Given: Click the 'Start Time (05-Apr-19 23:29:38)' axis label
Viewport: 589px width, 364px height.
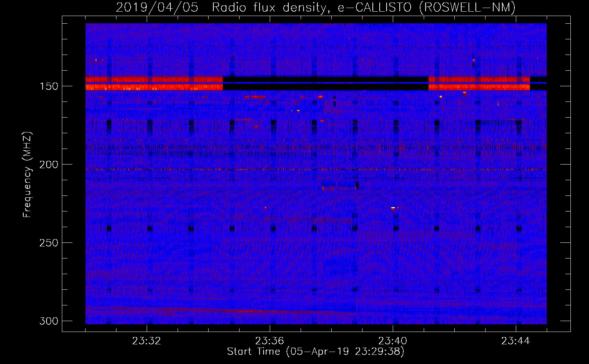Looking at the screenshot, I should [x=316, y=352].
